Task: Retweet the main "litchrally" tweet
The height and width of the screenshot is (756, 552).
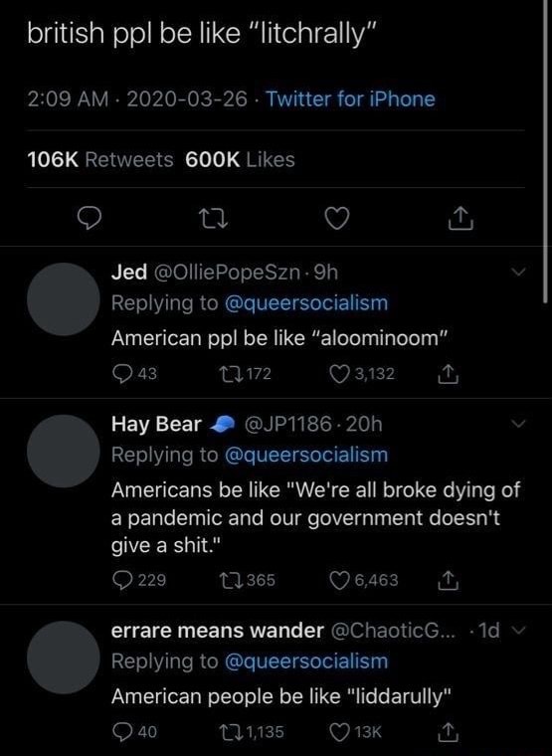Action: [x=213, y=220]
